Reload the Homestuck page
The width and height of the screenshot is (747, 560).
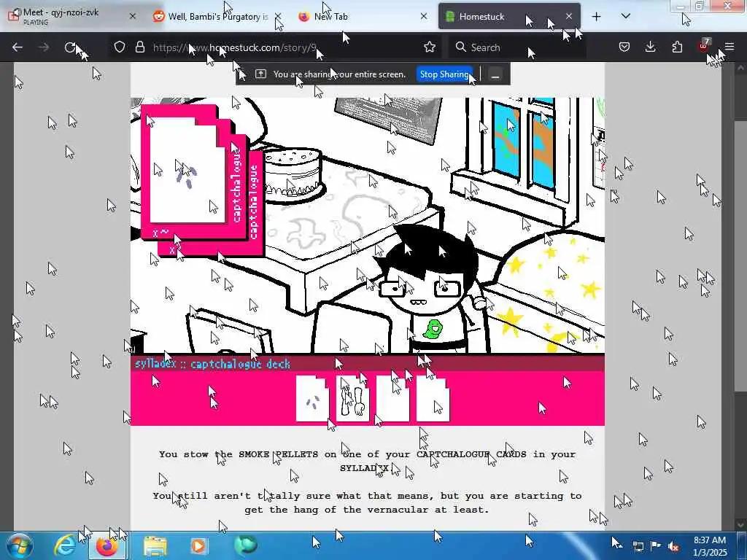pos(70,47)
